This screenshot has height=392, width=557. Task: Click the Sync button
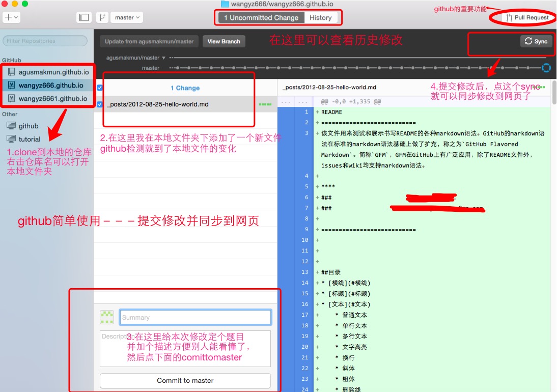536,41
